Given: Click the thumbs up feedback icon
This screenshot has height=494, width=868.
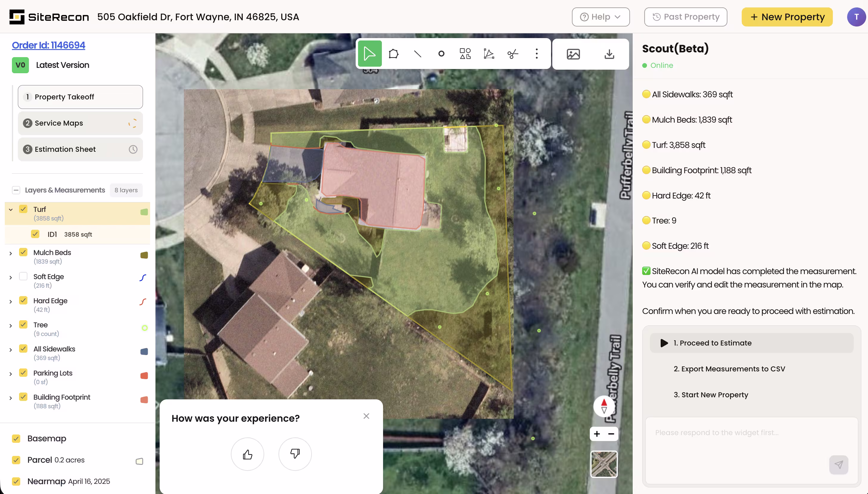Looking at the screenshot, I should point(247,454).
